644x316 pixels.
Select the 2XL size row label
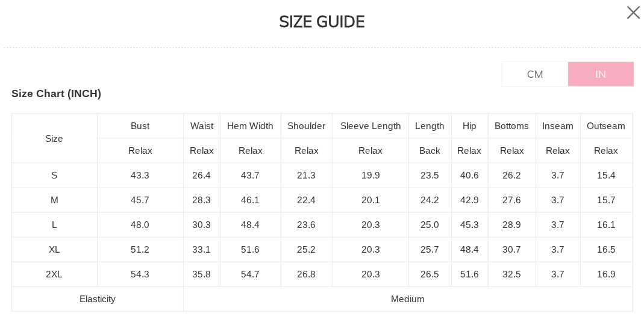point(54,274)
